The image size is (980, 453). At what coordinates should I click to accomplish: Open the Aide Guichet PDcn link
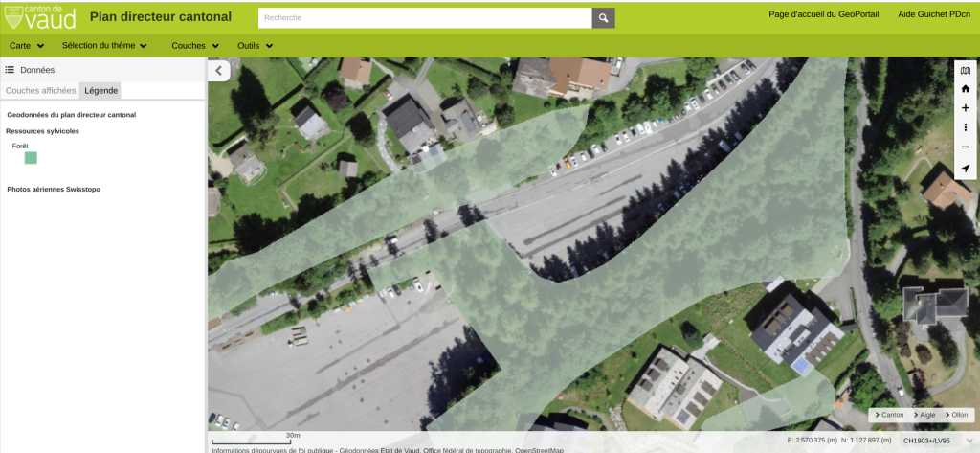pyautogui.click(x=933, y=14)
